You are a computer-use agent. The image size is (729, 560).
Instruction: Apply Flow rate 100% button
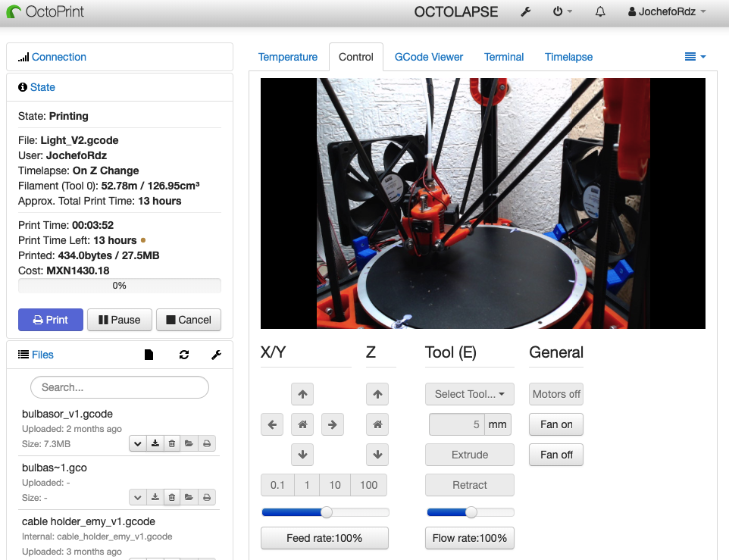point(470,538)
